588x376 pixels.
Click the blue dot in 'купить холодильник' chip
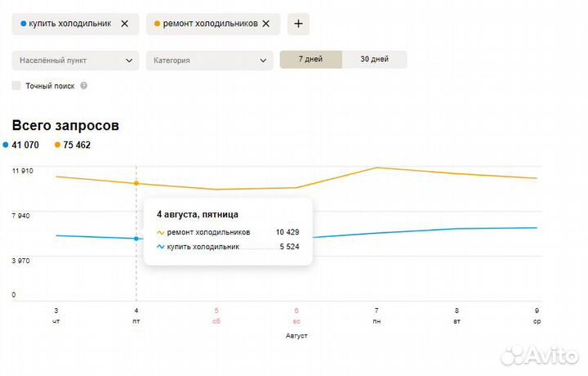tap(23, 24)
